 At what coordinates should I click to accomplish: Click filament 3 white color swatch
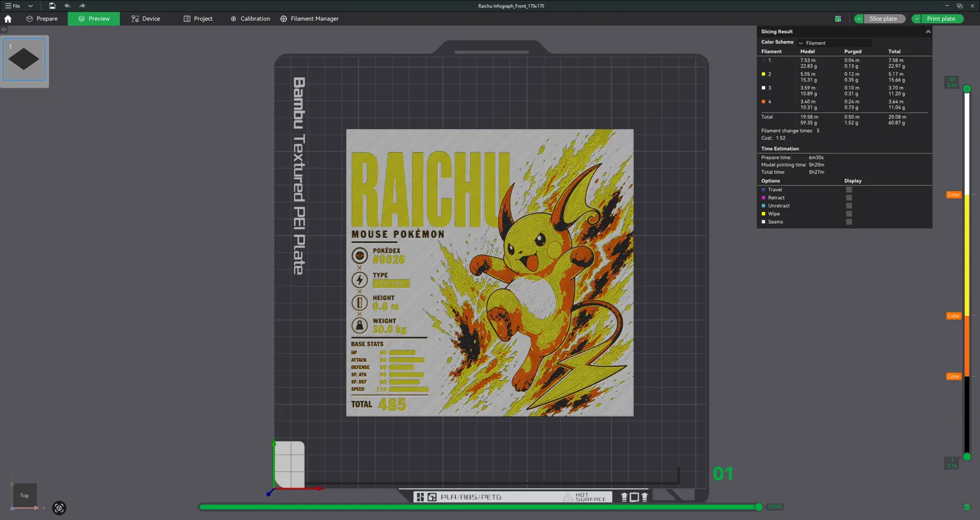tap(763, 88)
